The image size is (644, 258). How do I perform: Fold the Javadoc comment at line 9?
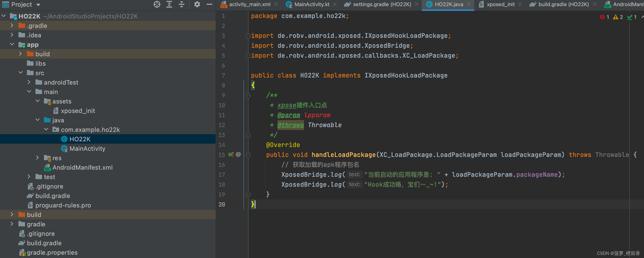click(248, 95)
